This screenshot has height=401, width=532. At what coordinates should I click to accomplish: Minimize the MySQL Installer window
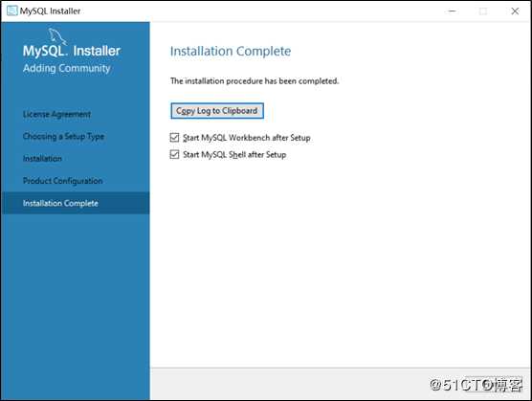452,11
